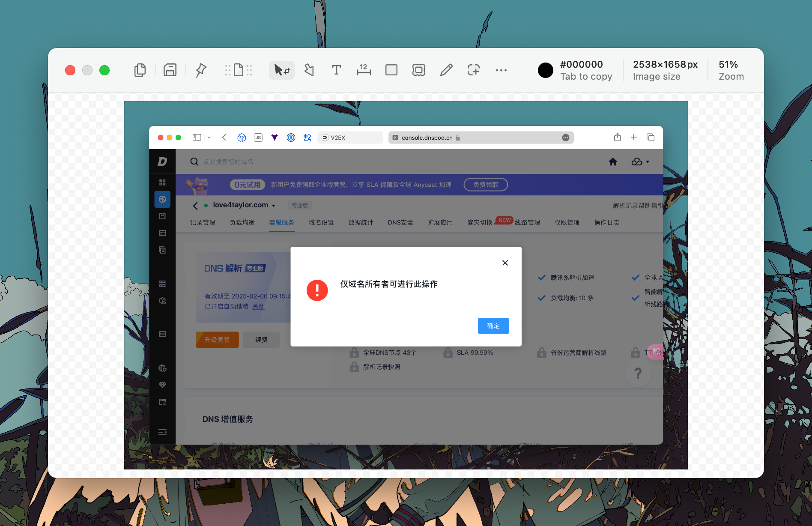
Task: Activate the arrow selection crop tool
Action: [281, 70]
